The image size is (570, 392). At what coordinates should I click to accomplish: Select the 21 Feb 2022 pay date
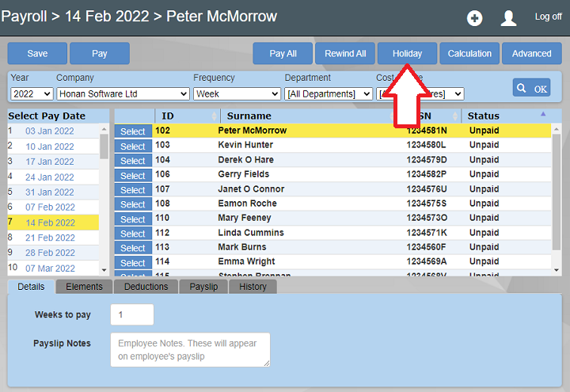click(51, 238)
